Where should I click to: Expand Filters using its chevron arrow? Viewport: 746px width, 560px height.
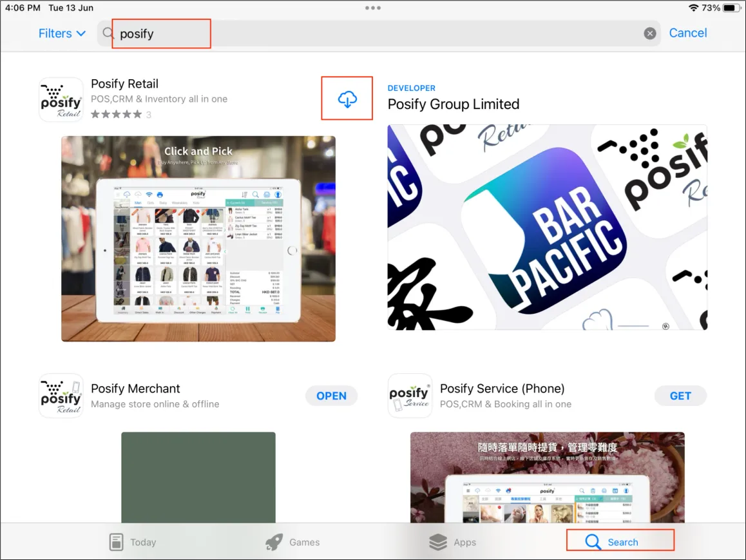pos(81,34)
